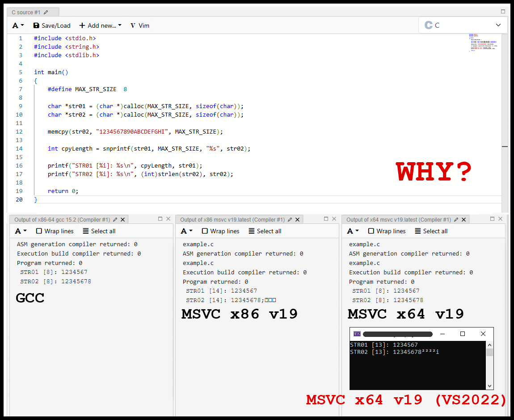
Task: Edit the x64 msvc output tab name pencil
Action: point(456,219)
